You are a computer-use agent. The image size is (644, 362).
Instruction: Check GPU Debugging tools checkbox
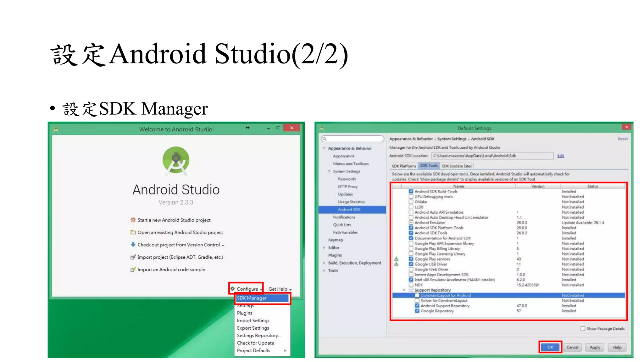[411, 196]
